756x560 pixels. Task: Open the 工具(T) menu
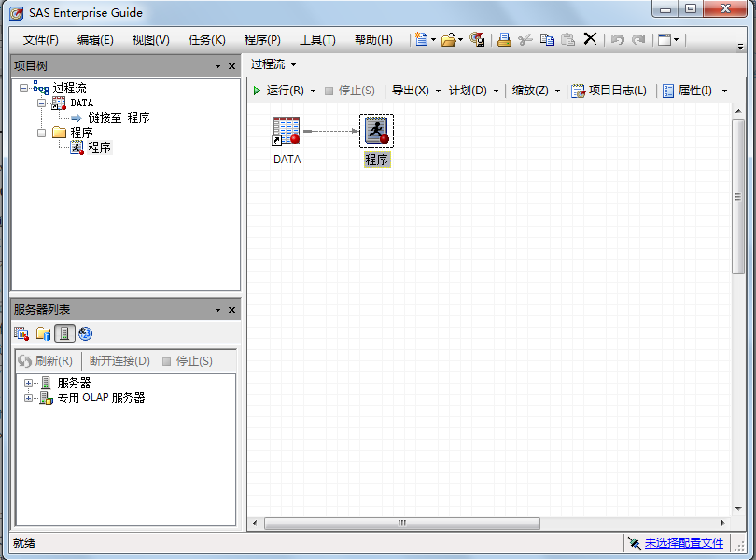tap(317, 40)
